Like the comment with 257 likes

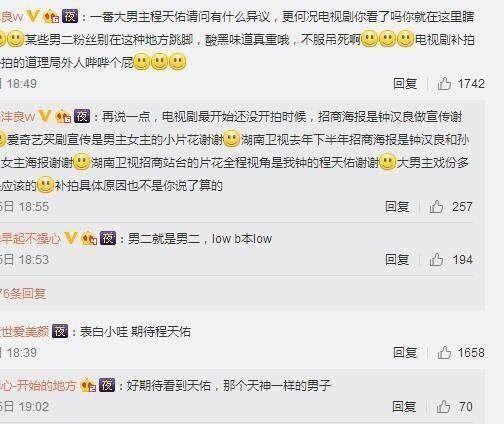[436, 207]
